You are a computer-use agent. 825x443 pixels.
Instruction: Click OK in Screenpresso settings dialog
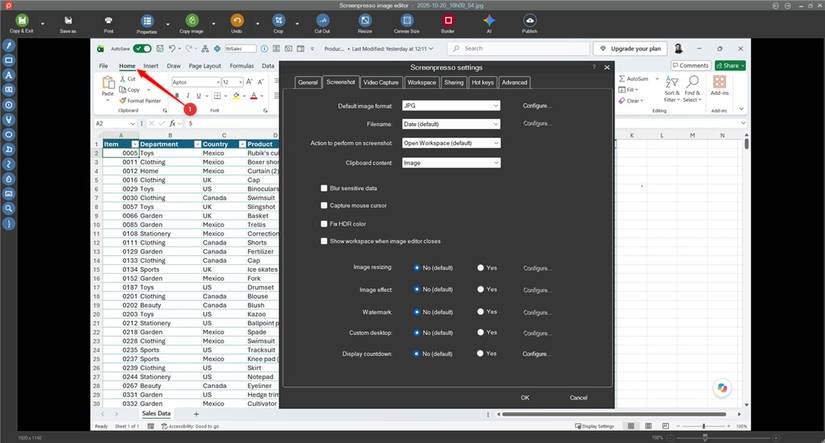525,398
